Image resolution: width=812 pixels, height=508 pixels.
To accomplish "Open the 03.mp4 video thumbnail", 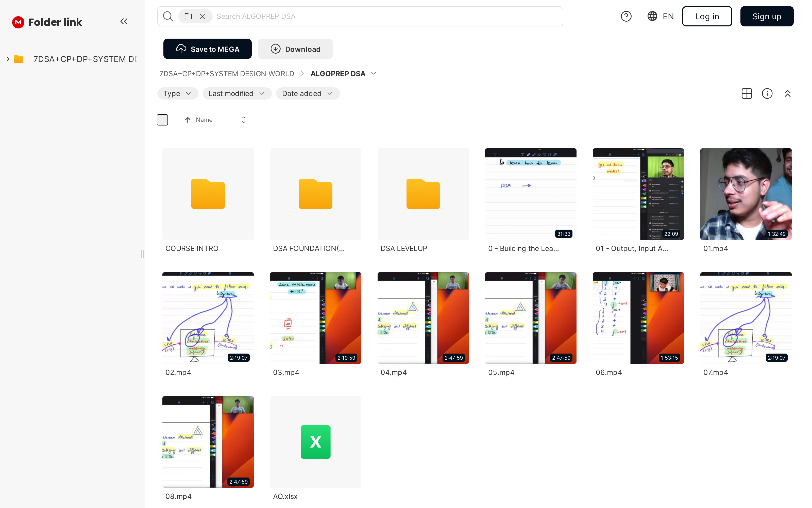I will [315, 318].
